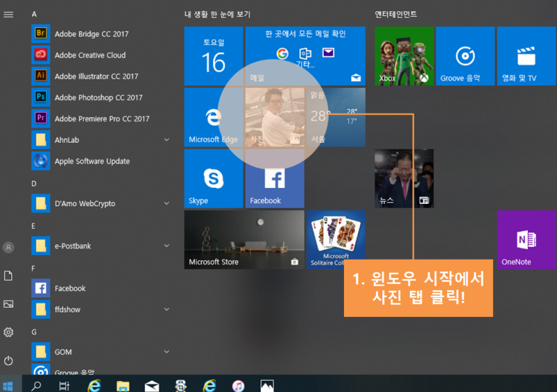Select the AhnLab folder entry

click(x=102, y=140)
